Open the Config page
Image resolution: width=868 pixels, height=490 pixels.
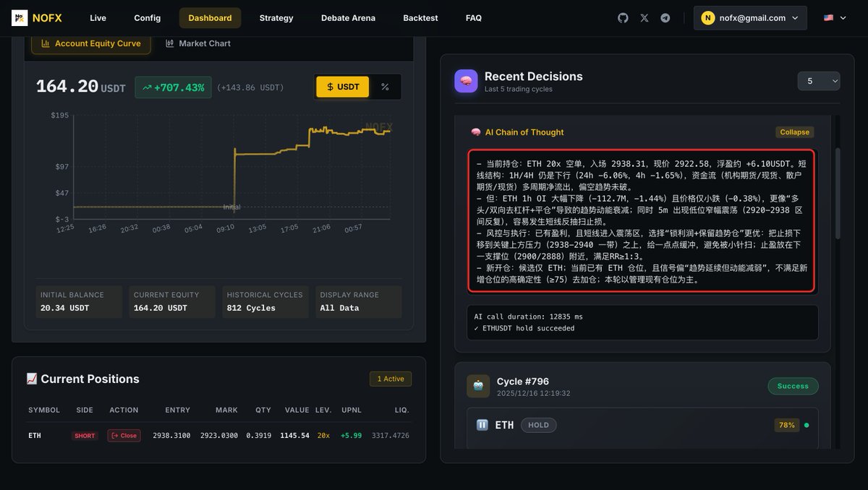[x=148, y=18]
